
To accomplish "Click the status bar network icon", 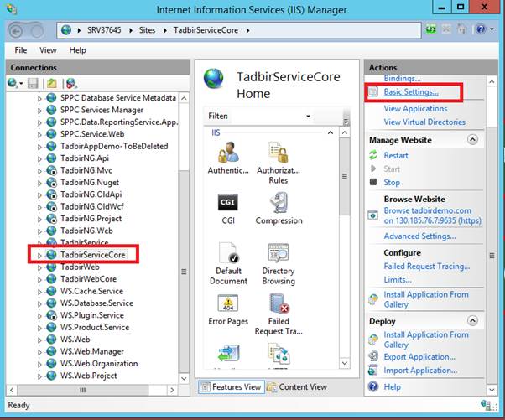I will 486,405.
